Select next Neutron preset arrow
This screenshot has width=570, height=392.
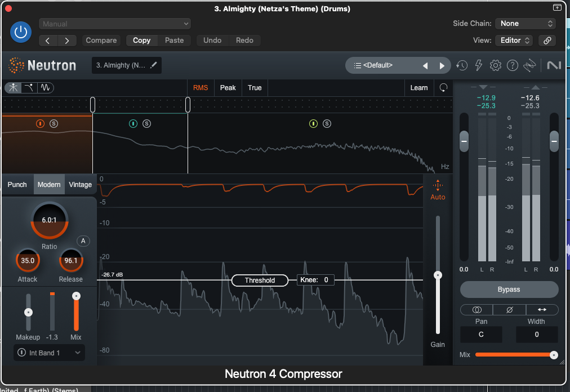click(x=442, y=66)
